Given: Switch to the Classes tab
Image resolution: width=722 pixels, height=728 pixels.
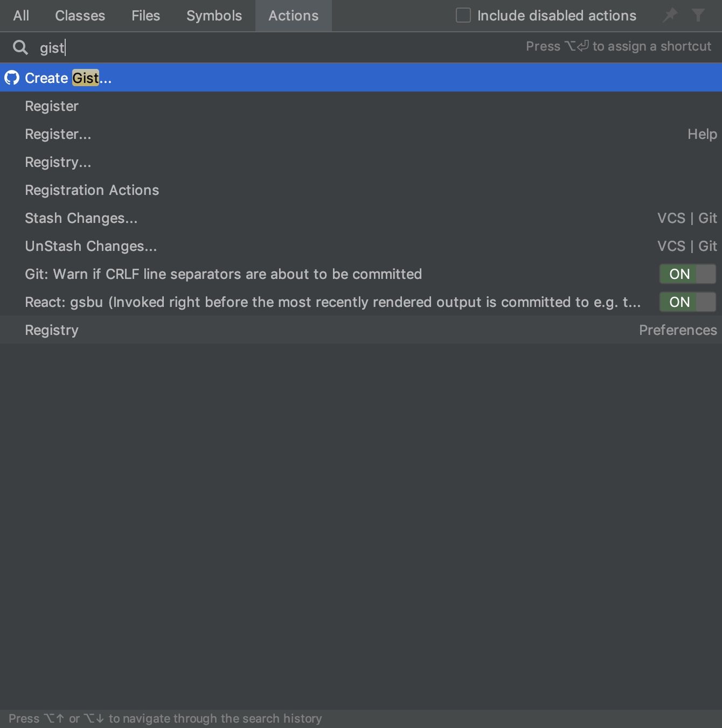Looking at the screenshot, I should pyautogui.click(x=80, y=16).
